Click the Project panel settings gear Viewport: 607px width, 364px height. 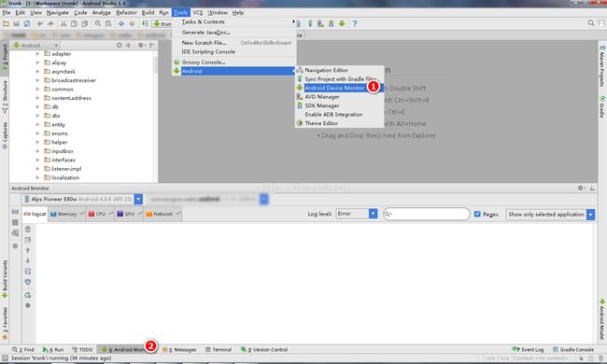pos(142,45)
